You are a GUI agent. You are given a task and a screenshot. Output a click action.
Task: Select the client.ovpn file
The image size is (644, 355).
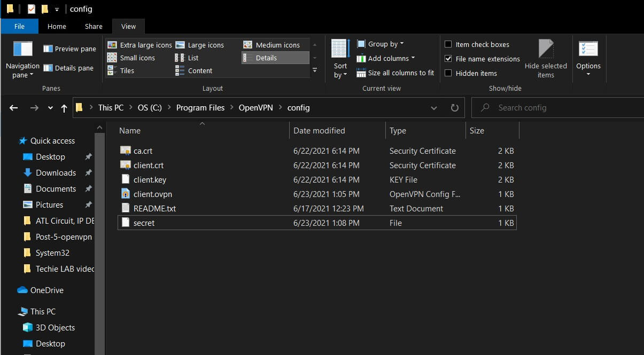[153, 194]
